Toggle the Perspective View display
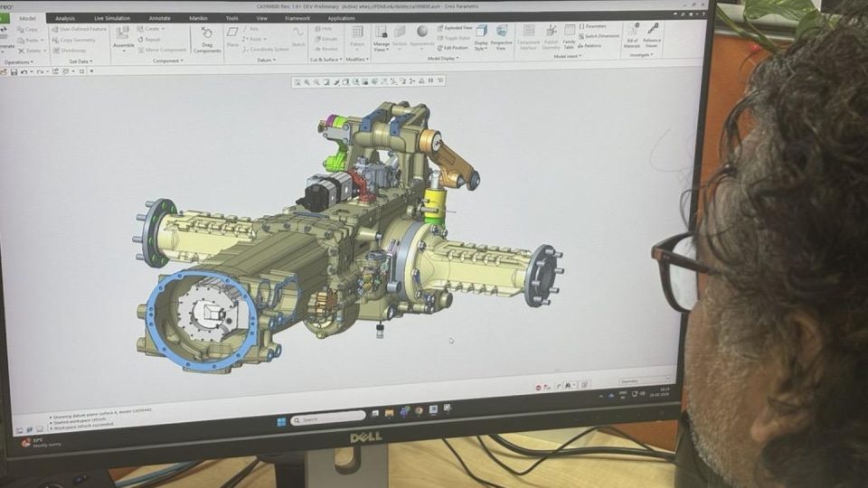This screenshot has width=868, height=488. click(x=501, y=37)
